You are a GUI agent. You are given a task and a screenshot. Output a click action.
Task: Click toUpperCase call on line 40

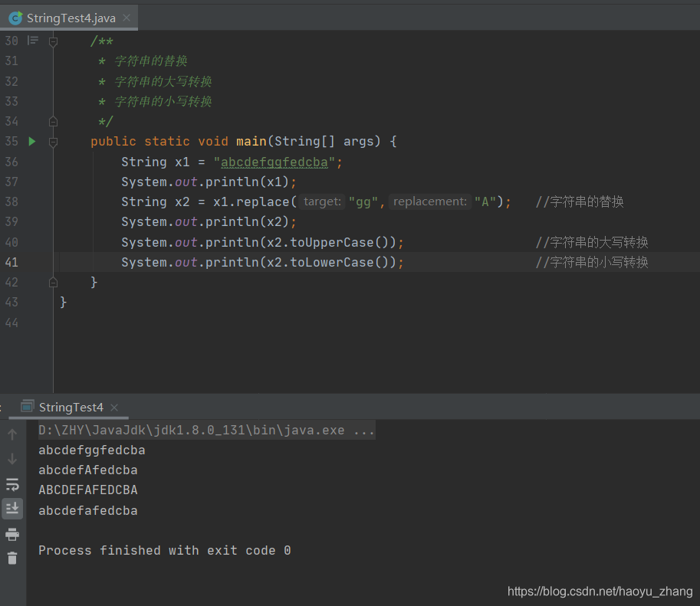[343, 242]
